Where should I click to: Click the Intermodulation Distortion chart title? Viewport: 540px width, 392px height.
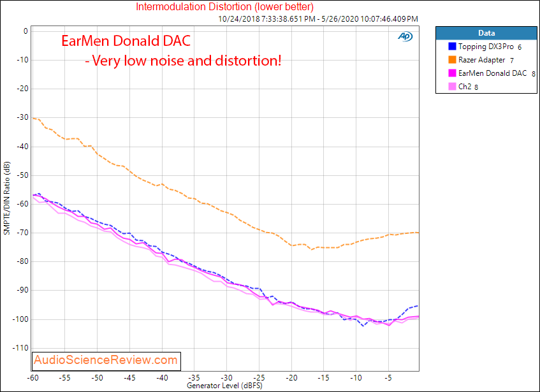224,6
